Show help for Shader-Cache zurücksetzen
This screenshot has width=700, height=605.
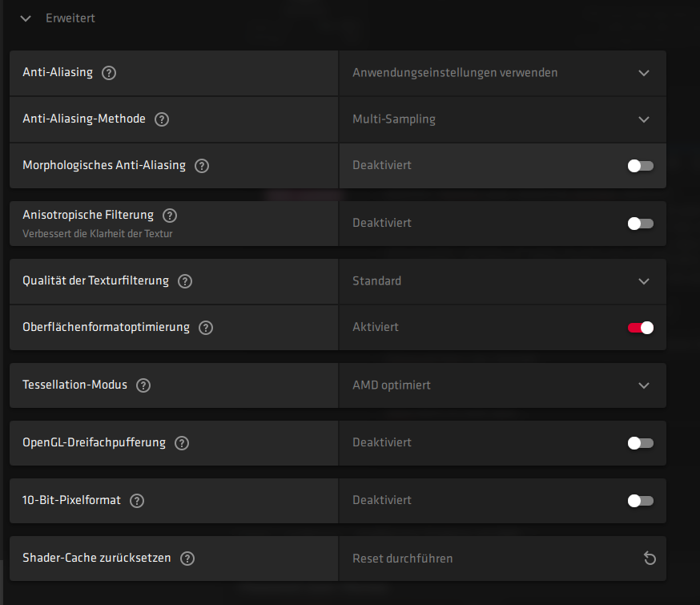[x=187, y=559]
